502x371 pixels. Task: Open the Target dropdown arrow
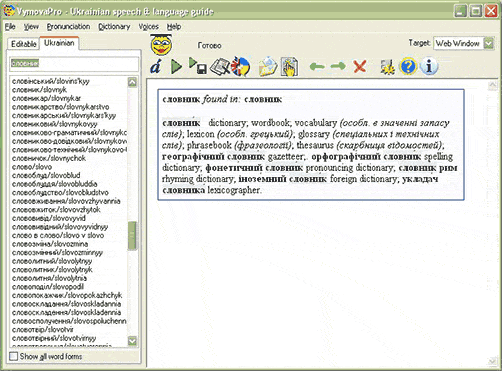[x=489, y=43]
